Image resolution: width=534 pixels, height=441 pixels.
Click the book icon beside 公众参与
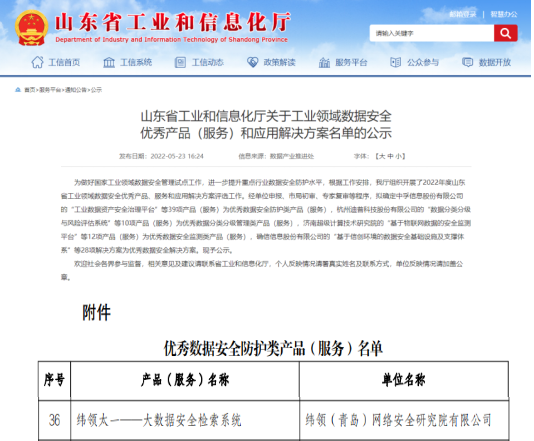click(395, 62)
